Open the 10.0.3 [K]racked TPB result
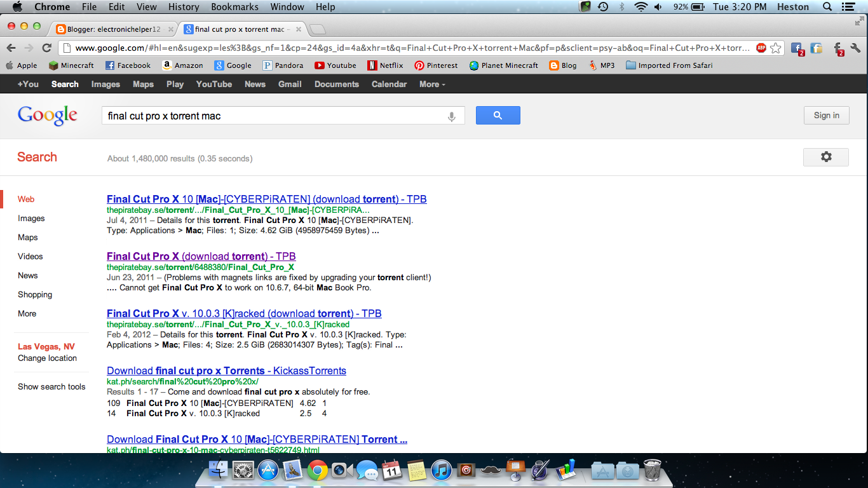Viewport: 868px width, 488px height. click(x=244, y=313)
